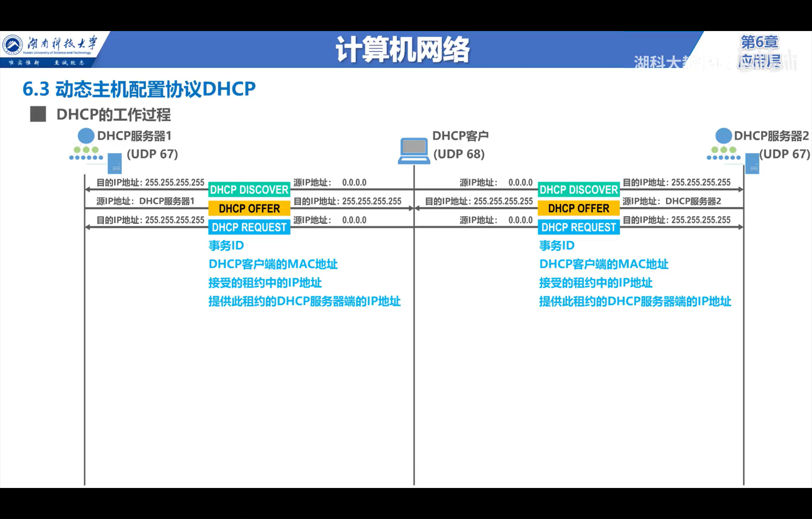Click the DHCP client laptop icon
The image size is (812, 519).
(x=414, y=151)
